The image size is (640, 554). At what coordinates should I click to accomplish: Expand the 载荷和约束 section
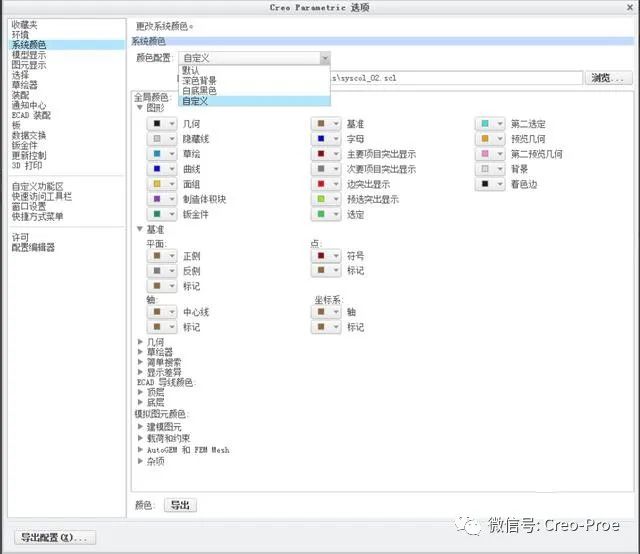point(140,438)
